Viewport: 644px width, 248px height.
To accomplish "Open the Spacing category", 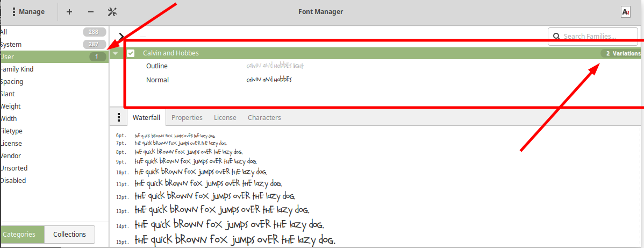I will tap(53, 81).
